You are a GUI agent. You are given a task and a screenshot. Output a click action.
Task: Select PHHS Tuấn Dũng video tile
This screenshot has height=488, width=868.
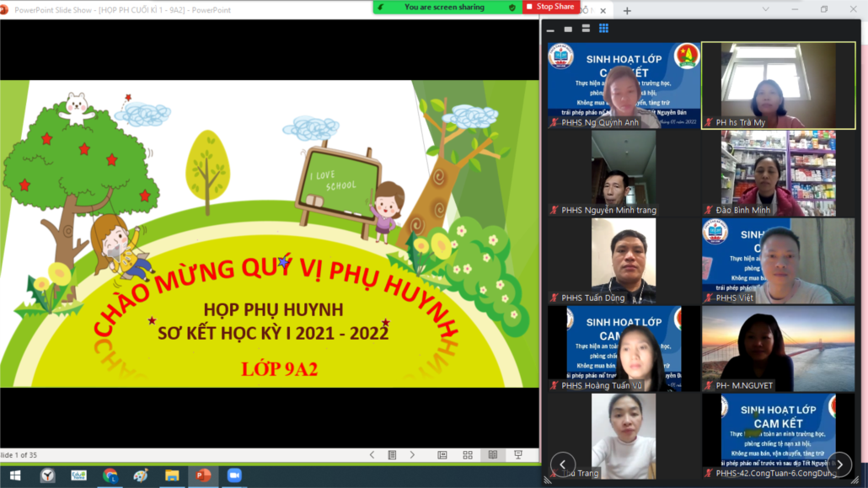(623, 260)
